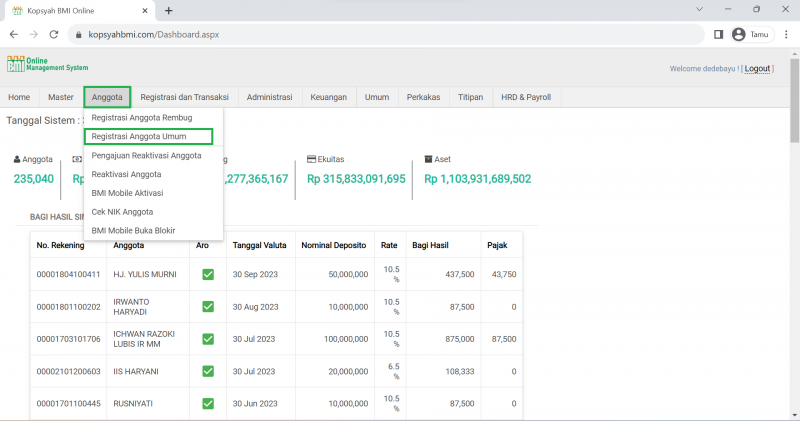Viewport: 800px width, 421px height.
Task: Click the Anggota person icon
Action: 17,159
